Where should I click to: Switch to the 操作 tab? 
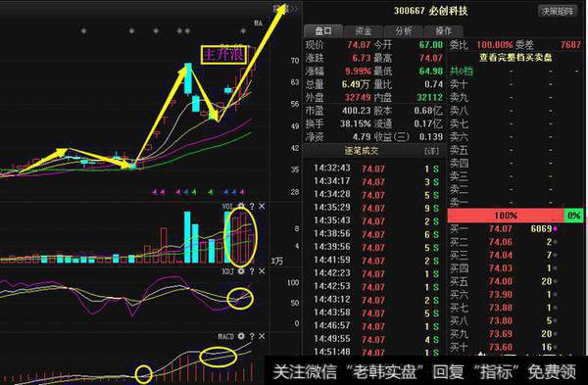(x=443, y=31)
